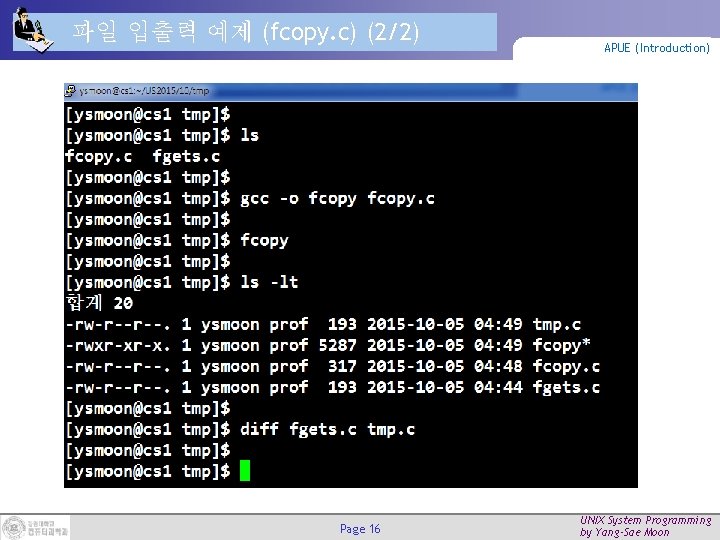Click the 'ls' command on second prompt line
Viewport: 720px width, 540px height.
pos(250,135)
